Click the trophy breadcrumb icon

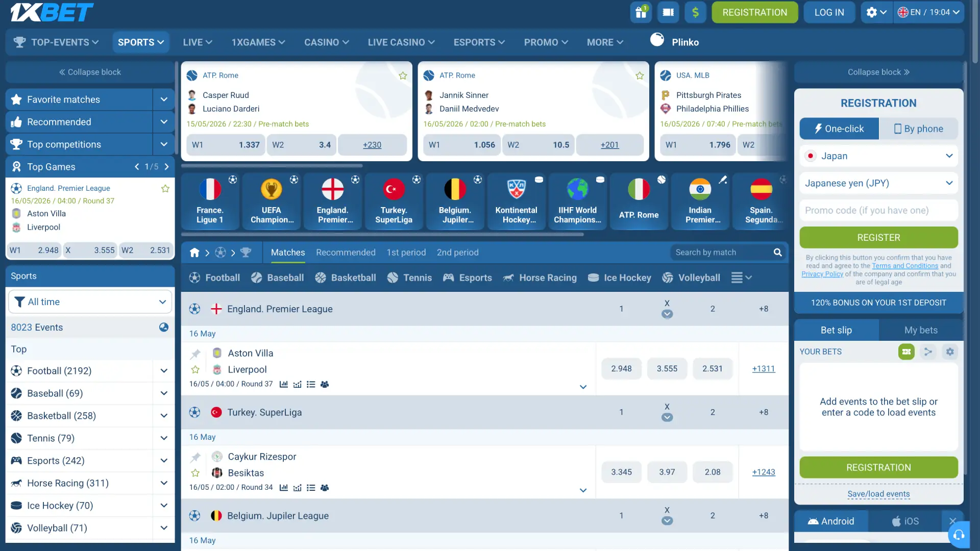click(246, 253)
